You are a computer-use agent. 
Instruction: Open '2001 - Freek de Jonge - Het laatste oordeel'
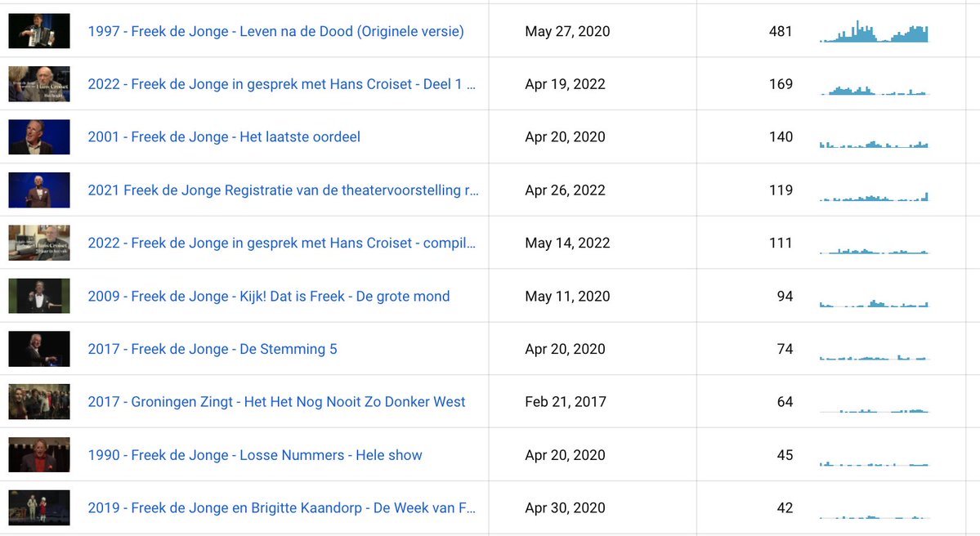coord(224,137)
